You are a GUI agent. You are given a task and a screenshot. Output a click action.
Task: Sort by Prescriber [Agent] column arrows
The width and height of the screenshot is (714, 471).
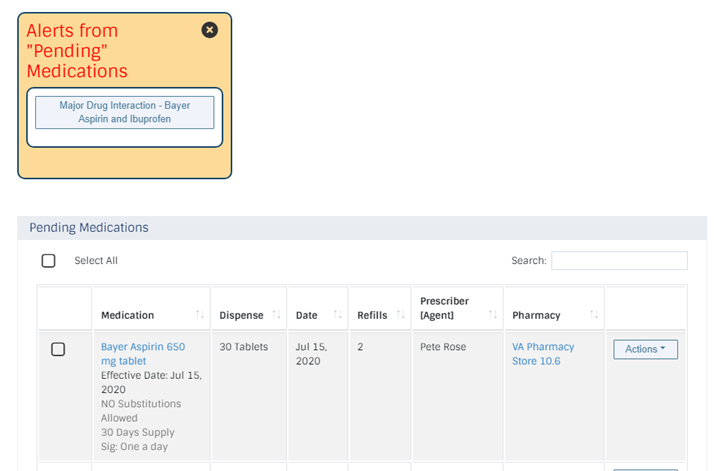493,314
